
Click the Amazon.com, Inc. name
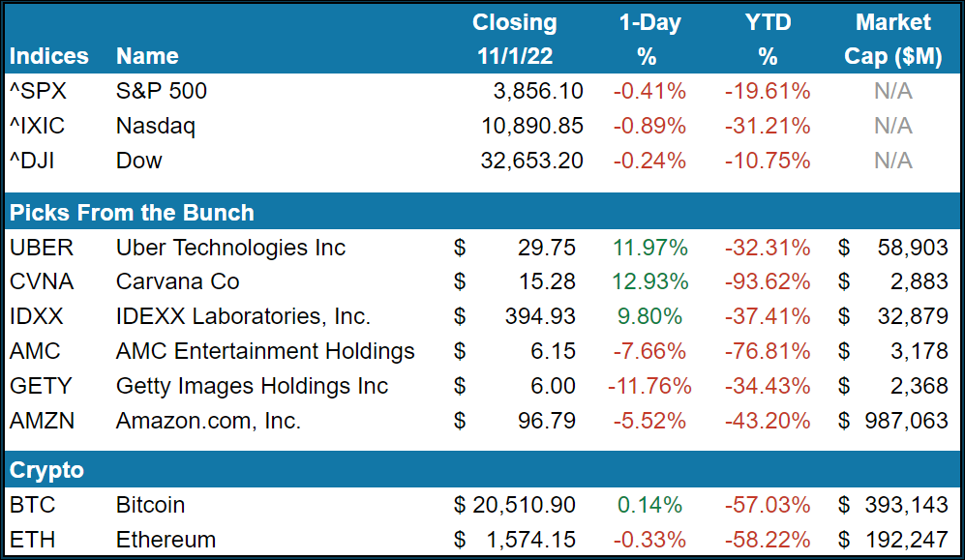[208, 421]
